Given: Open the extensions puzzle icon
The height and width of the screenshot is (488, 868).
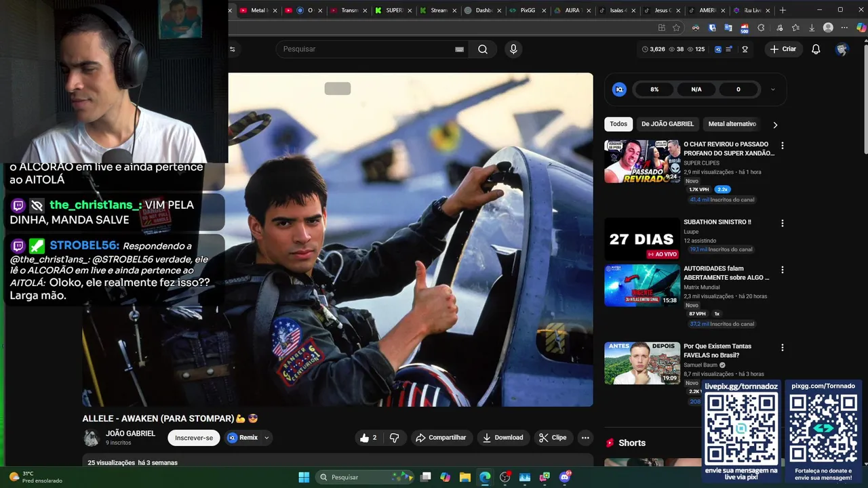Looking at the screenshot, I should pyautogui.click(x=761, y=28).
